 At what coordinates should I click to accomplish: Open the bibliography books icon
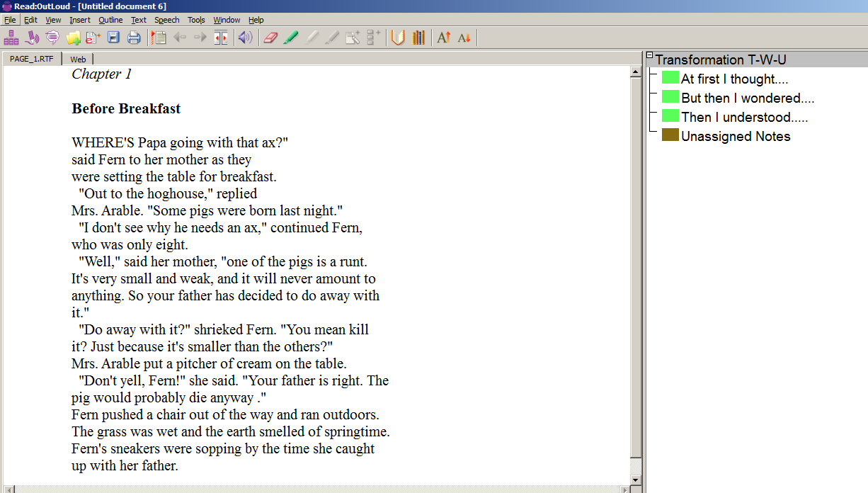[x=418, y=38]
